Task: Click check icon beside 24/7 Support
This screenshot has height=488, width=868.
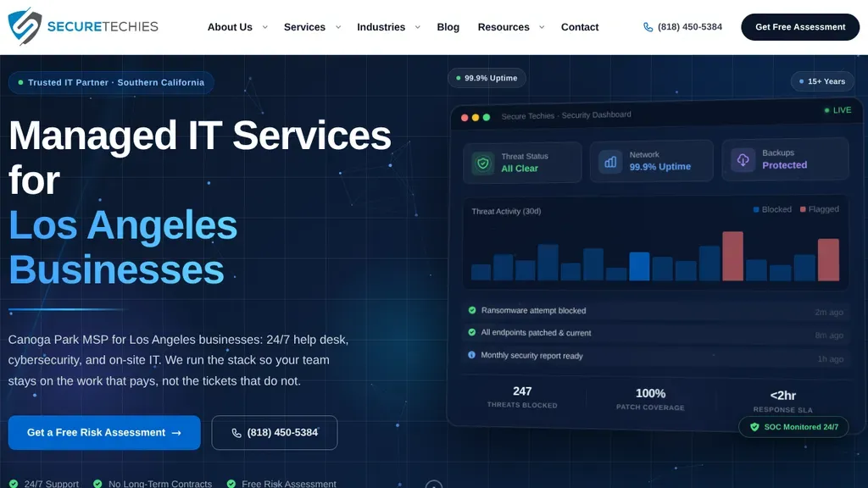Action: pyautogui.click(x=14, y=484)
